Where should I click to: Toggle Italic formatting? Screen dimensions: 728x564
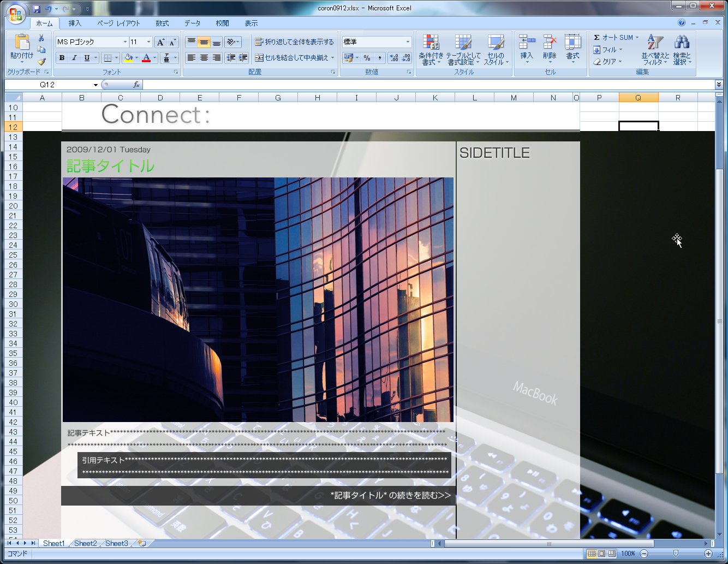click(74, 58)
